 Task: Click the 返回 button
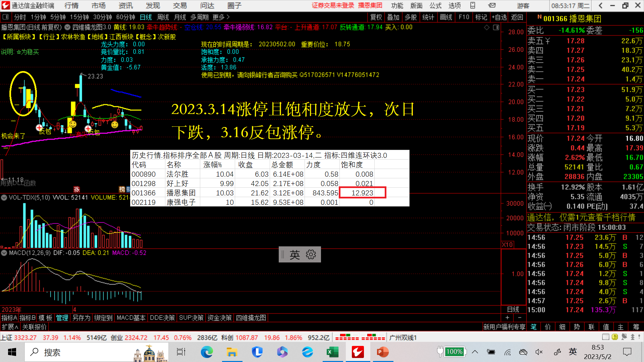click(x=517, y=17)
